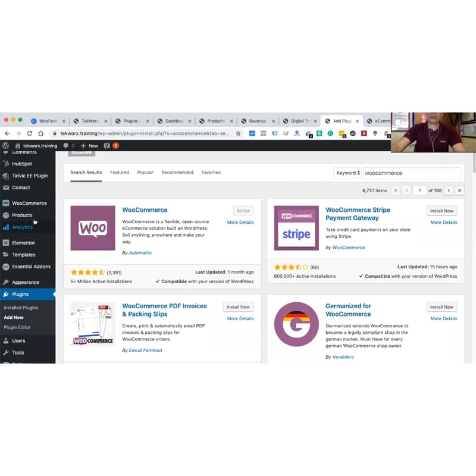Click the Stripe gateway plugin thumbnail
476x476 pixels.
click(296, 228)
